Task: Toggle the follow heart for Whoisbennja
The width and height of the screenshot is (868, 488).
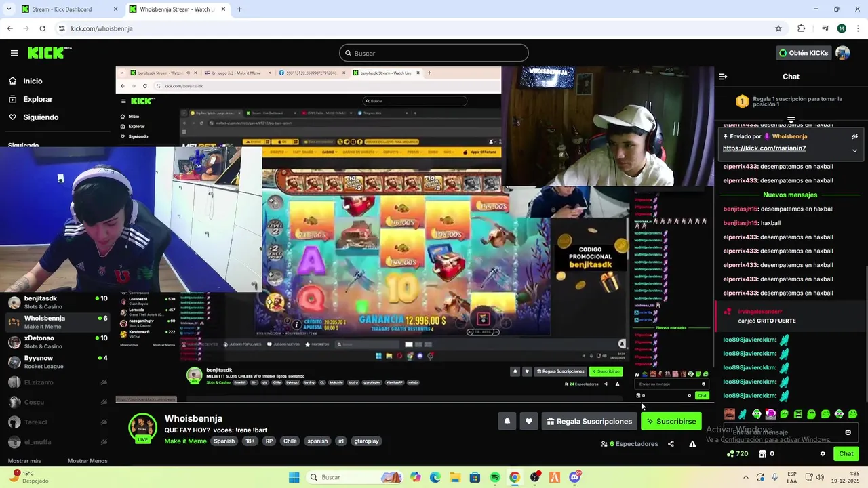Action: pos(529,422)
